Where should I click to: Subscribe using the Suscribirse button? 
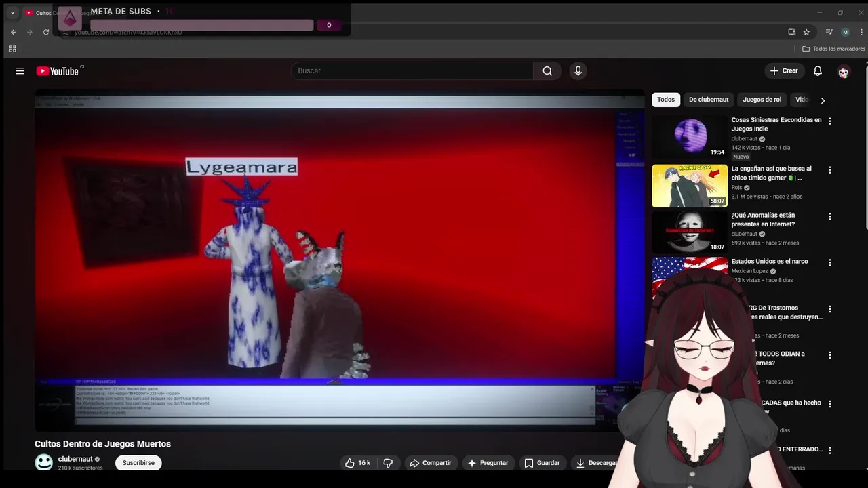138,463
